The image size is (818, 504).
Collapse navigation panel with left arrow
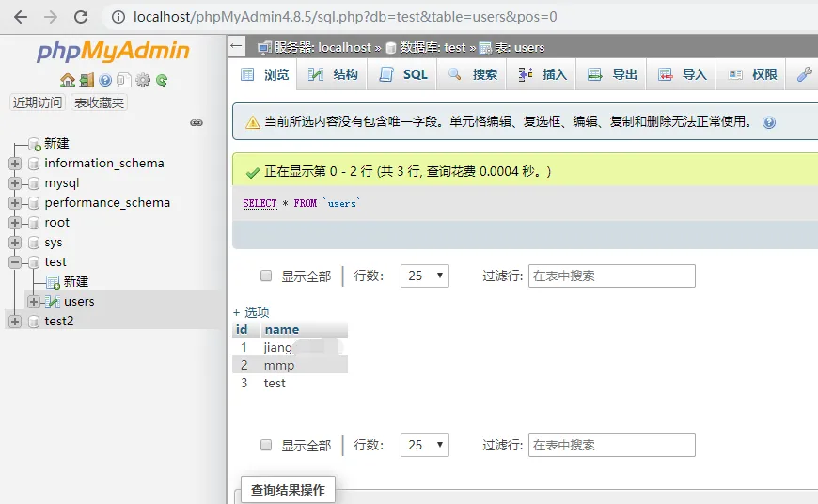(x=236, y=46)
